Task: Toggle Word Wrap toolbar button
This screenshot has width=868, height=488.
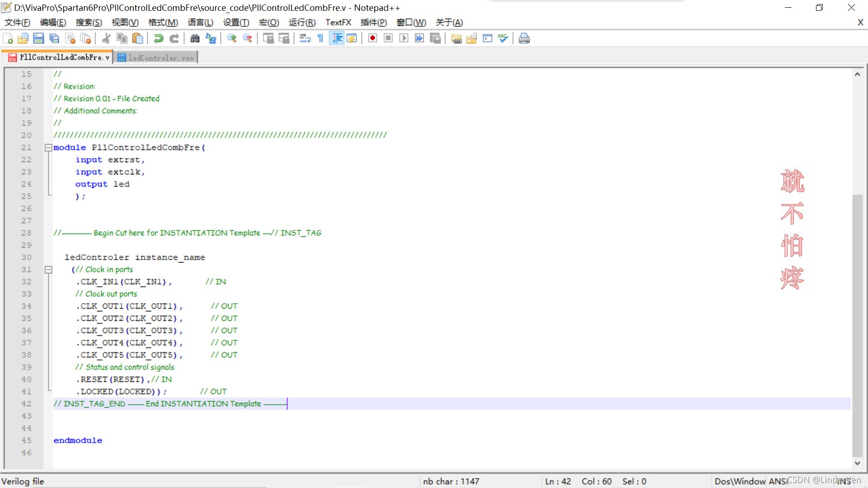Action: point(305,38)
